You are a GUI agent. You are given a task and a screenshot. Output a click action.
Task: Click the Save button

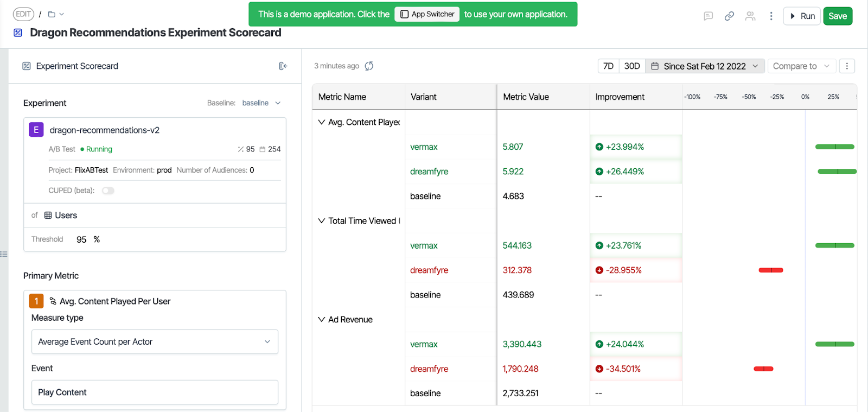coord(838,16)
